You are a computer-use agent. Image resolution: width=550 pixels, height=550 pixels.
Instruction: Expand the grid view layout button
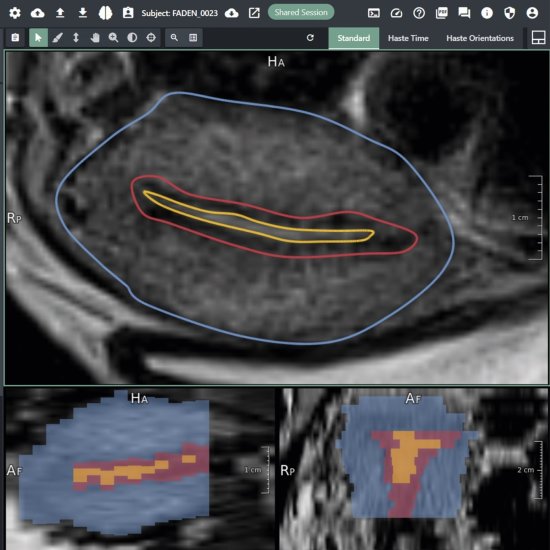[193, 38]
